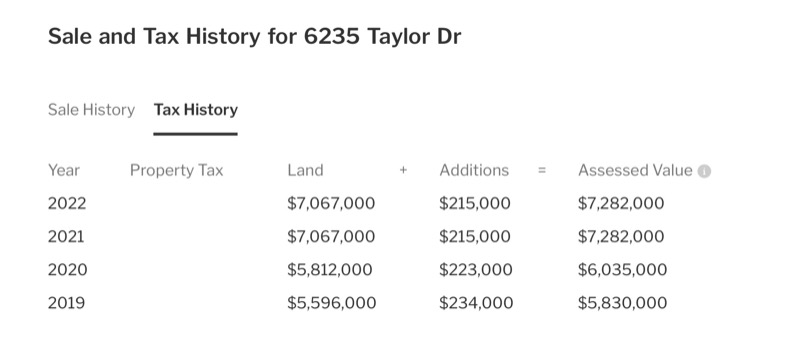Viewport: 800px width, 362px height.
Task: Click the $5,812,000 land value
Action: pyautogui.click(x=330, y=270)
